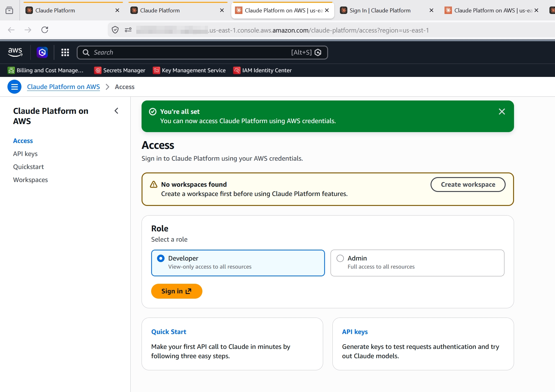Open IAM Identity Center shortcut label
This screenshot has width=555, height=392.
pos(267,70)
